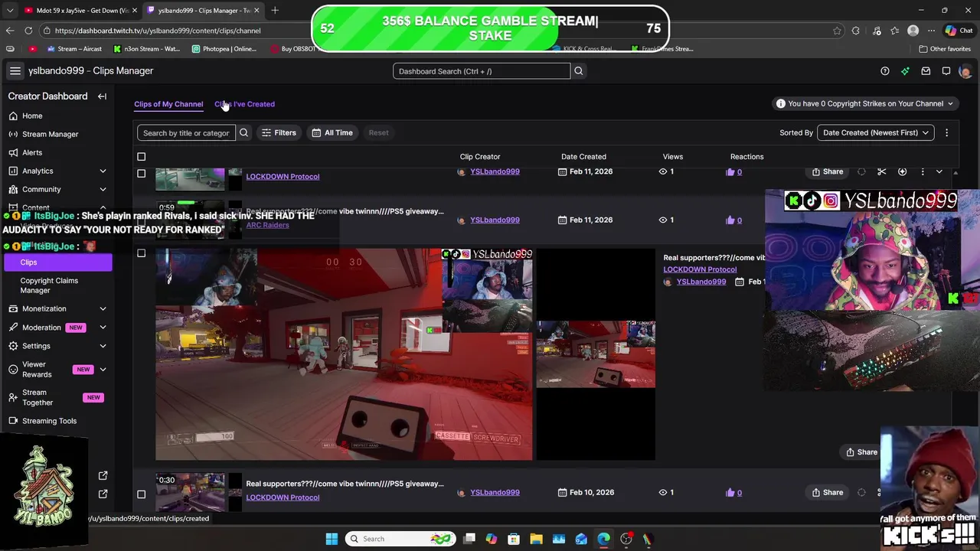Click the Search by title or category field
The image size is (980, 551).
(x=186, y=132)
